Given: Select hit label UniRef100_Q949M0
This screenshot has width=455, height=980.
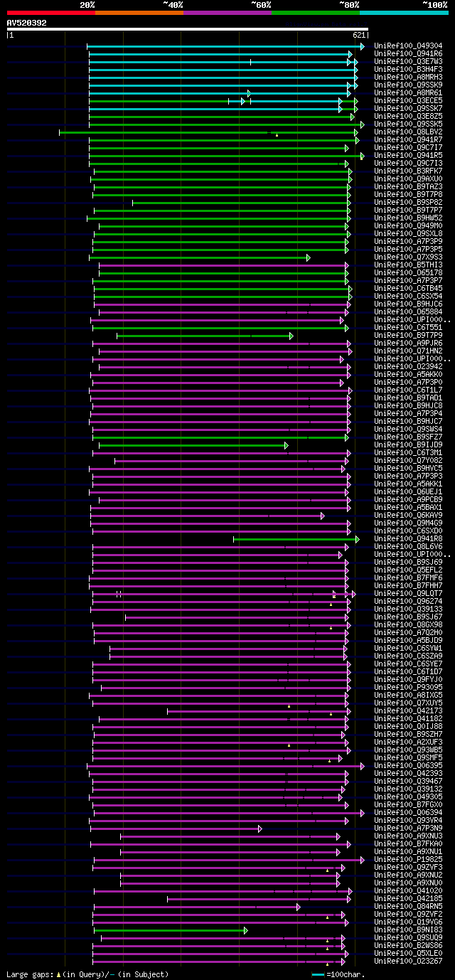Looking at the screenshot, I should 408,226.
